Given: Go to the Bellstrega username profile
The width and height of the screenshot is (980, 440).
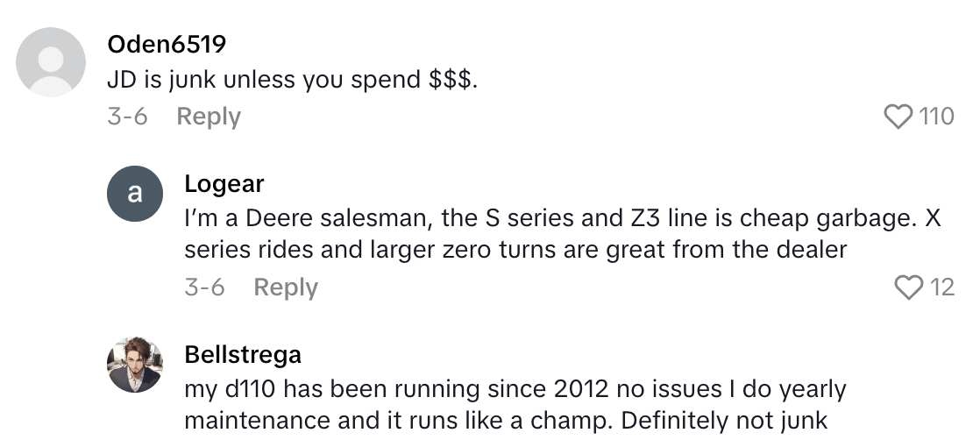Looking at the screenshot, I should pyautogui.click(x=243, y=354).
